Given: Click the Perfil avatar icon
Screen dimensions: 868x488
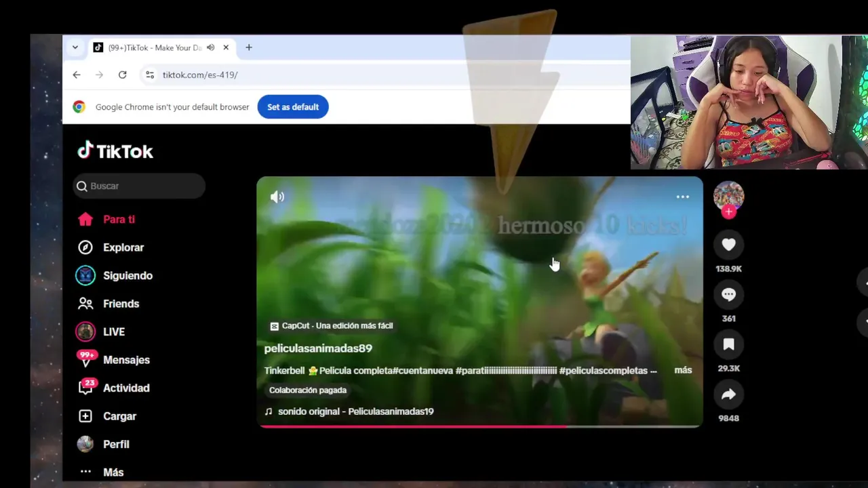Looking at the screenshot, I should coord(85,444).
